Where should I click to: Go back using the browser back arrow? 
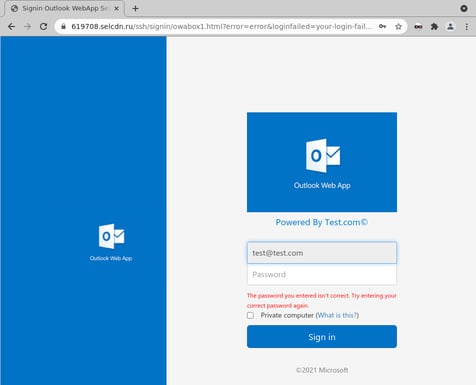tap(11, 27)
